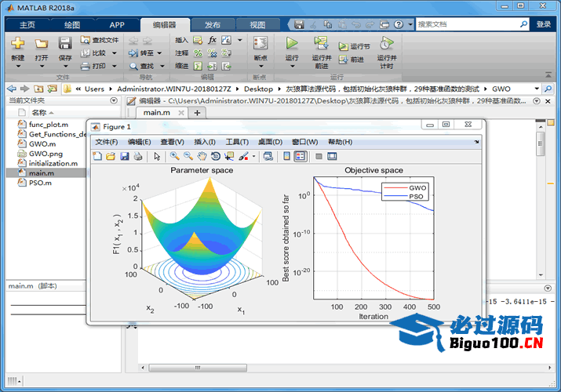Viewport: 561px width, 392px height.
Task: Click Link Plot icon in Figure toolbar
Action: (x=268, y=156)
